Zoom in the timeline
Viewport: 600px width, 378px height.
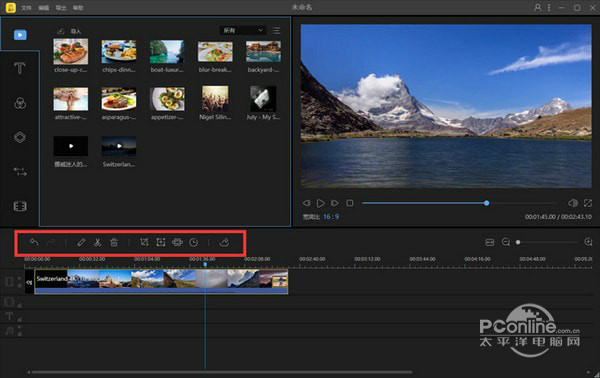coord(589,242)
